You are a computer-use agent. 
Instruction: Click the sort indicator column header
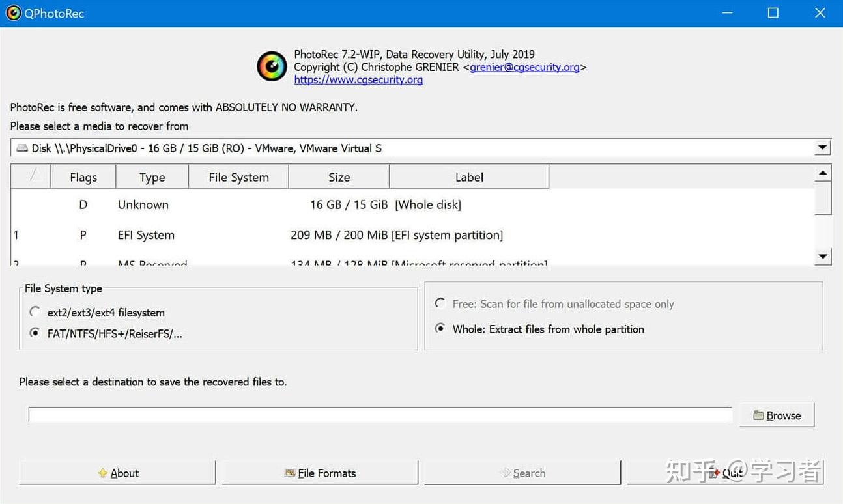[x=31, y=176]
